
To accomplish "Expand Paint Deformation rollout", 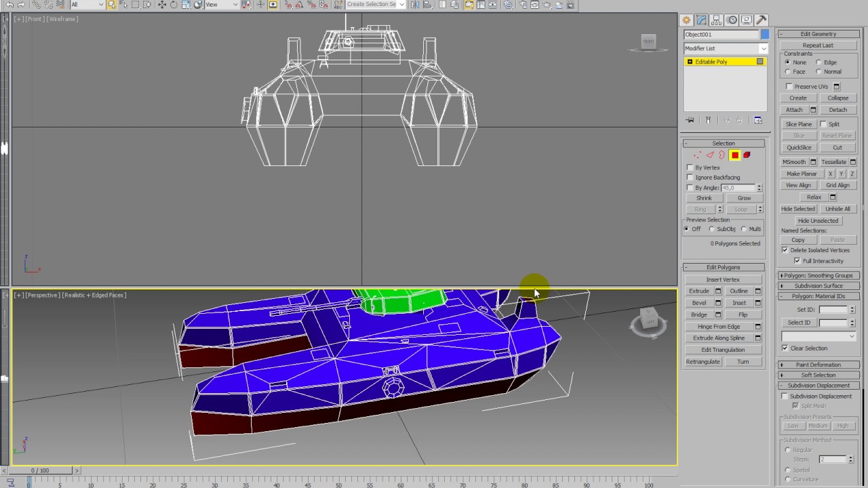I will click(818, 365).
